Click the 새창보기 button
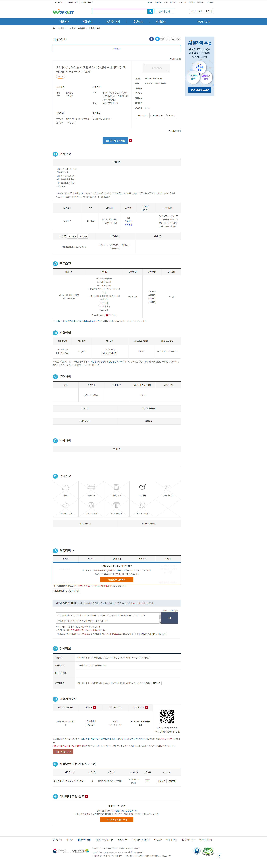The width and height of the screenshot is (267, 868). coord(162,781)
